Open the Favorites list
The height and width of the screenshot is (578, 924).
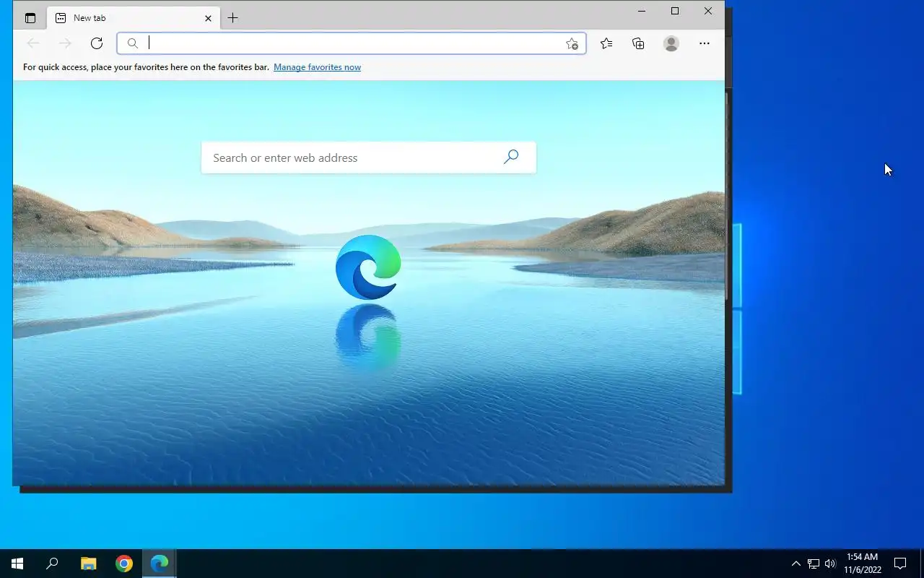coord(606,43)
